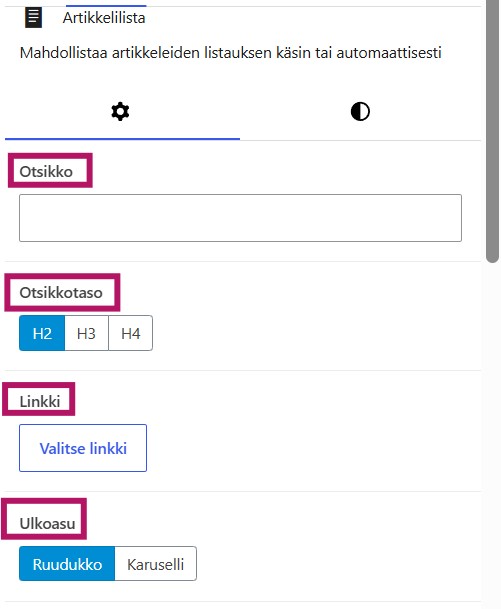The width and height of the screenshot is (501, 609).
Task: Choose the Karuselli layout option
Action: 155,564
